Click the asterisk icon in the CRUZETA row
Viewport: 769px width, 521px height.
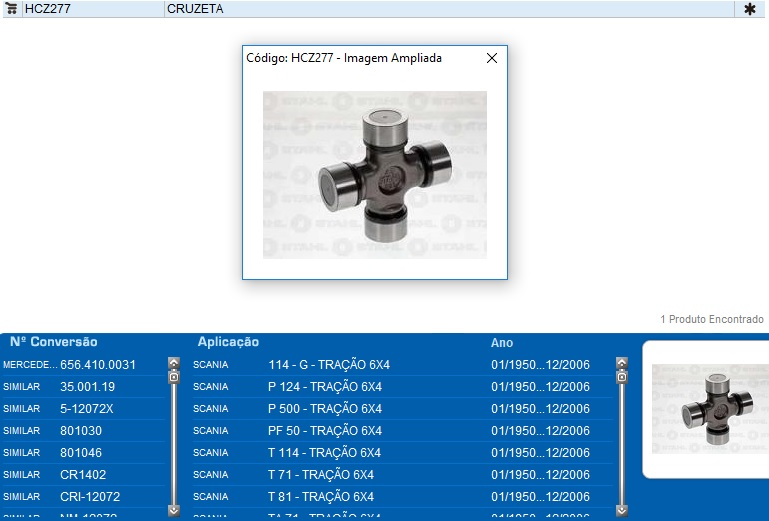(x=750, y=9)
